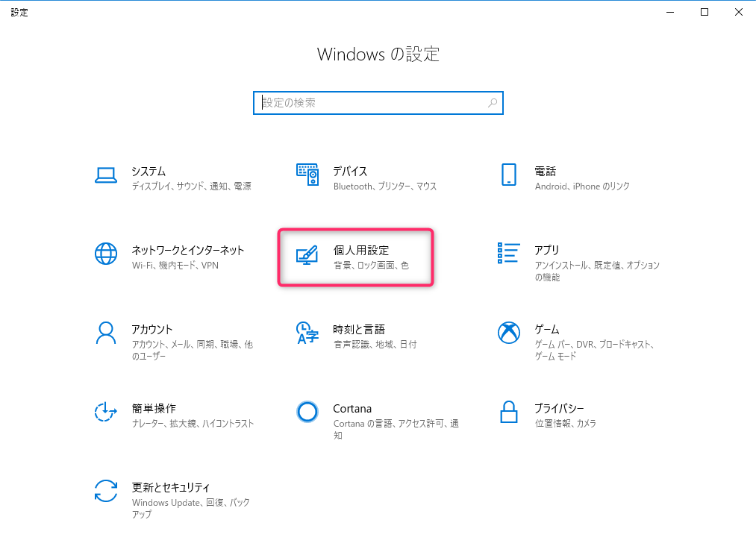756x558 pixels.
Task: Select the プライバシー title text
Action: 559,408
